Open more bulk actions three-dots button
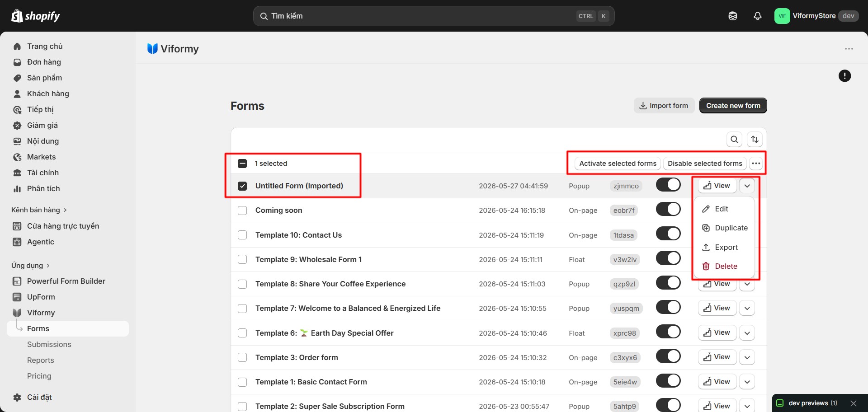 (x=756, y=164)
